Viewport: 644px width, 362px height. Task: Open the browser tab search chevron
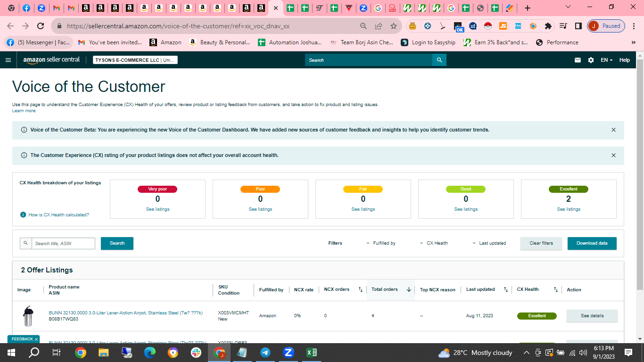pos(568,7)
